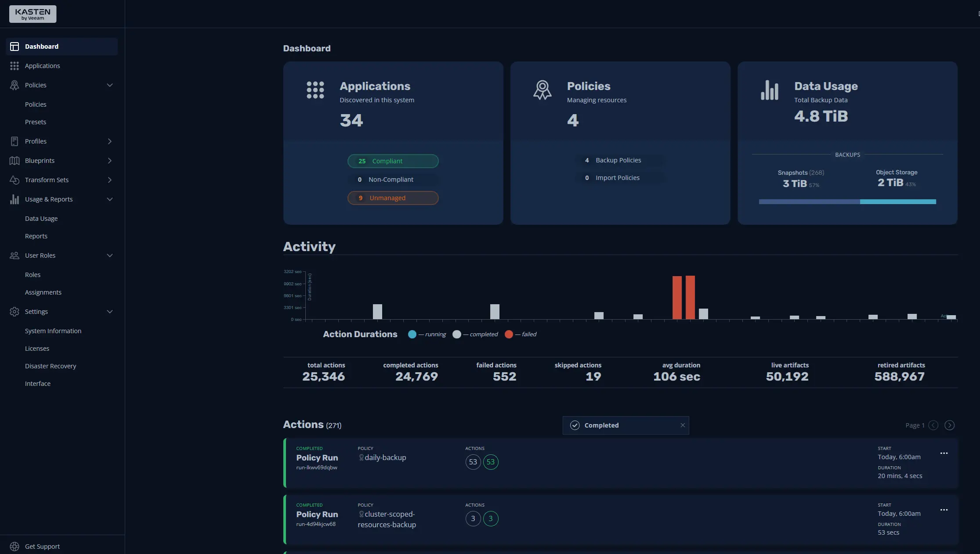Viewport: 980px width, 554px height.
Task: Click the Kasten by Veeam logo
Action: pos(33,14)
